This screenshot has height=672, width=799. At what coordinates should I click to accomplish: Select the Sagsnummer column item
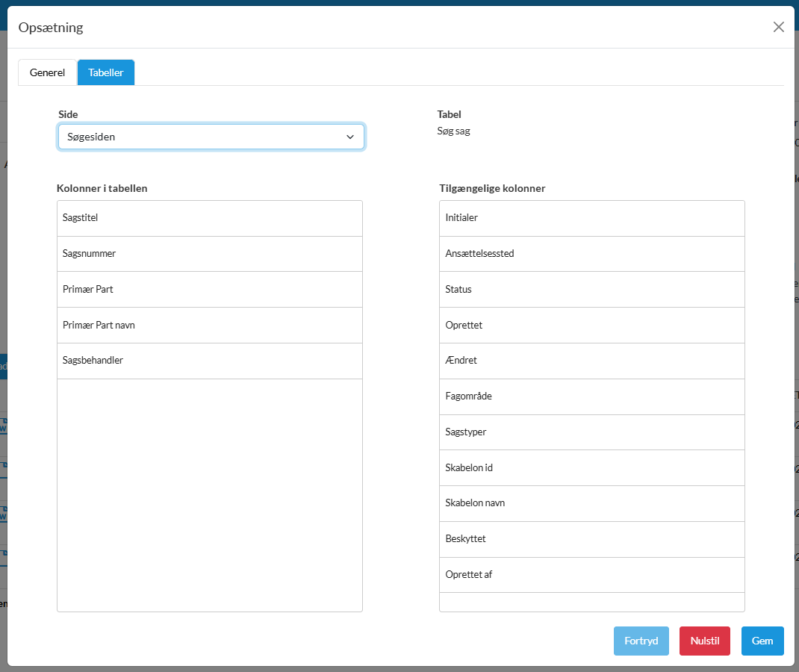(x=209, y=254)
